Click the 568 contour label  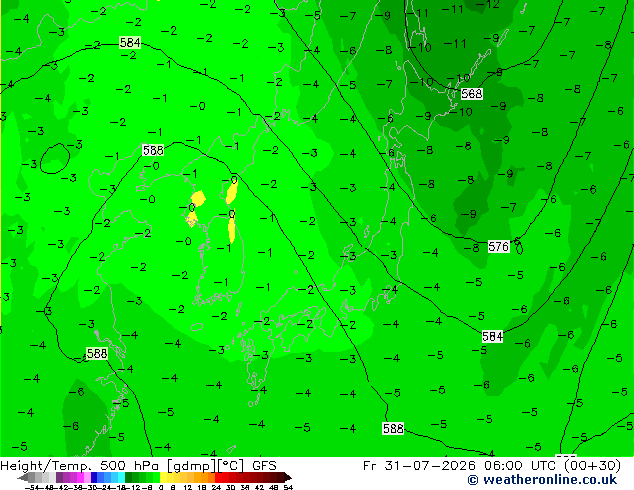click(x=471, y=94)
